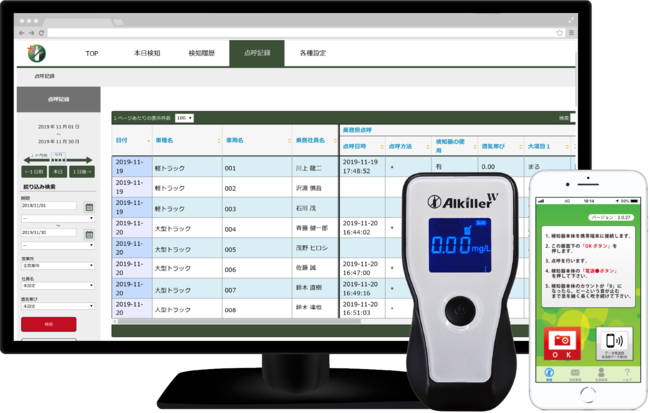
Task: Go to the 検知履歴 tab
Action: (203, 53)
